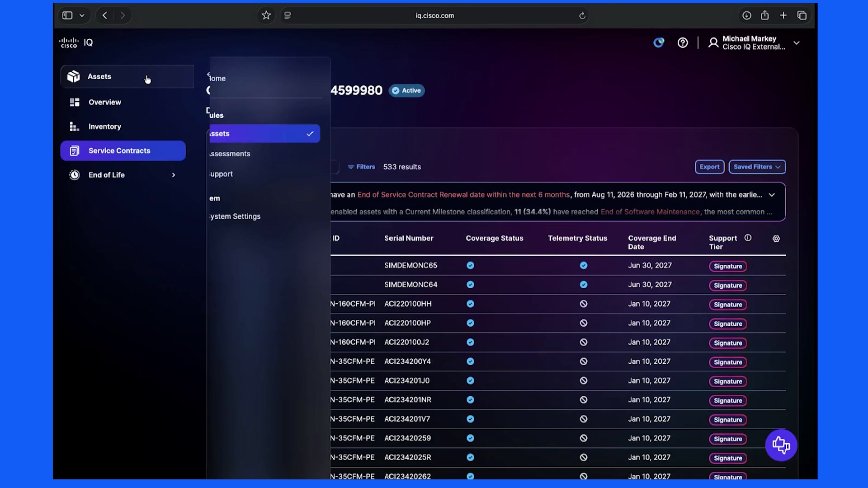Click the Cisco IQ logo
The image size is (868, 488).
(76, 42)
